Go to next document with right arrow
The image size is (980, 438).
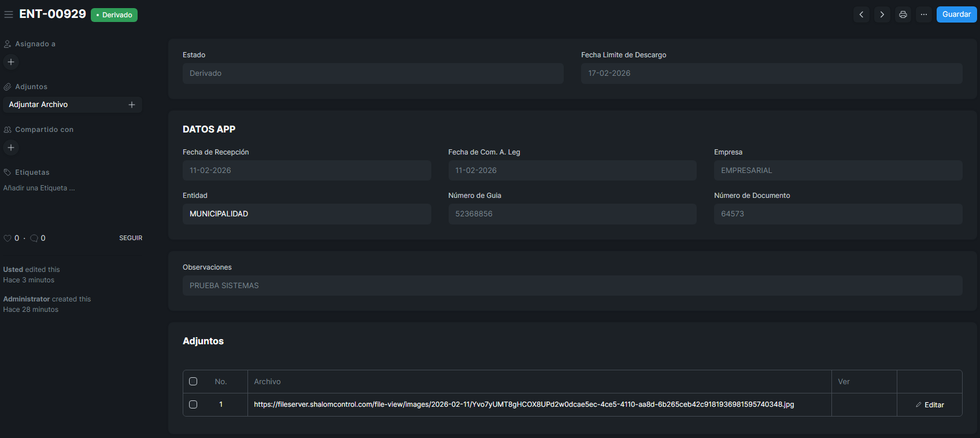click(882, 14)
